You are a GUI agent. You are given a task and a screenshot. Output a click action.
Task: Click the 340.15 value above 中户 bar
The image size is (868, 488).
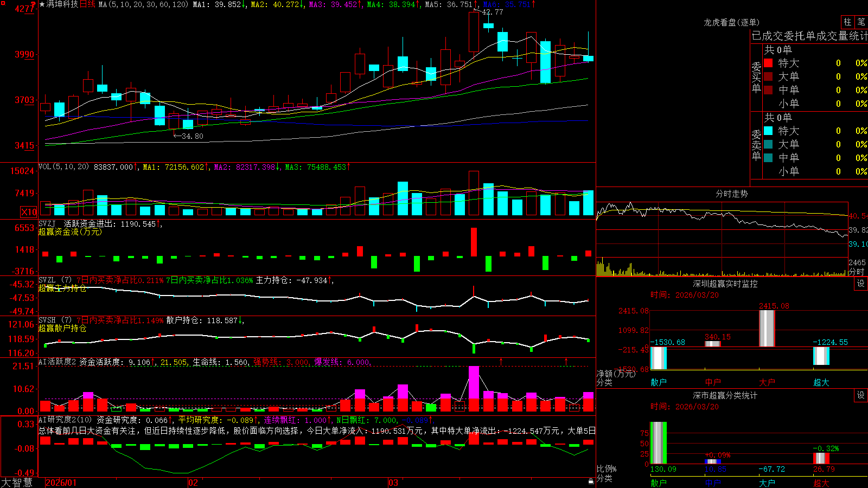pyautogui.click(x=718, y=337)
